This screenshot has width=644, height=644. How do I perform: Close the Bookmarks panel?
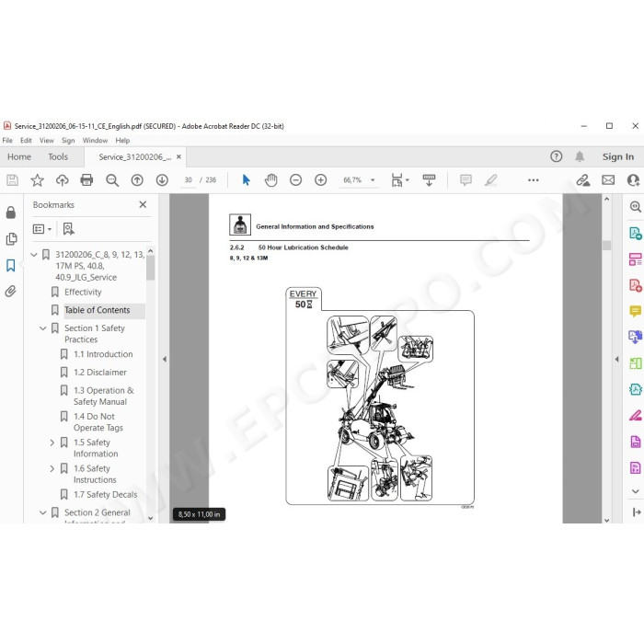coord(143,204)
